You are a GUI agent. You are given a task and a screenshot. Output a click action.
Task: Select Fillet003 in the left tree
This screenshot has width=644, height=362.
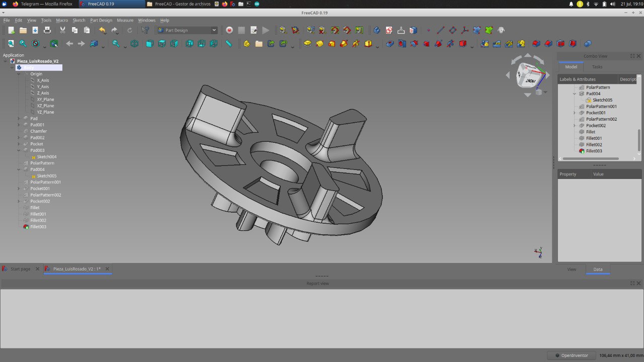[x=38, y=227]
